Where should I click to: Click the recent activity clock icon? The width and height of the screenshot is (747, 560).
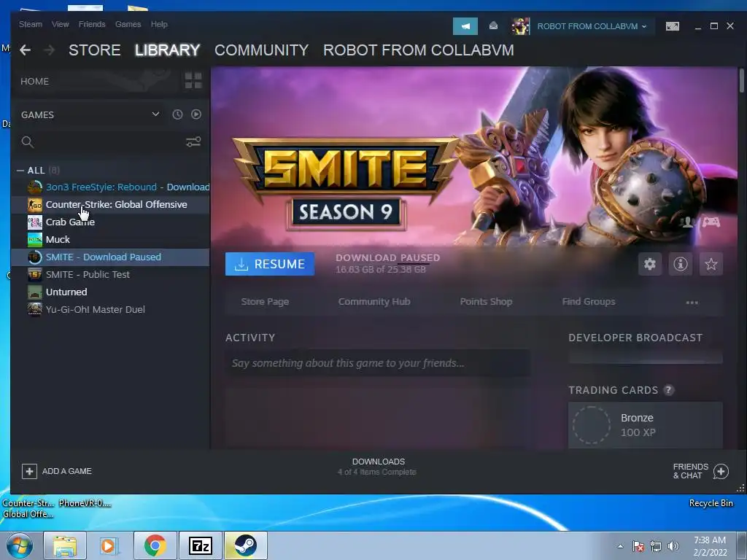pos(177,114)
